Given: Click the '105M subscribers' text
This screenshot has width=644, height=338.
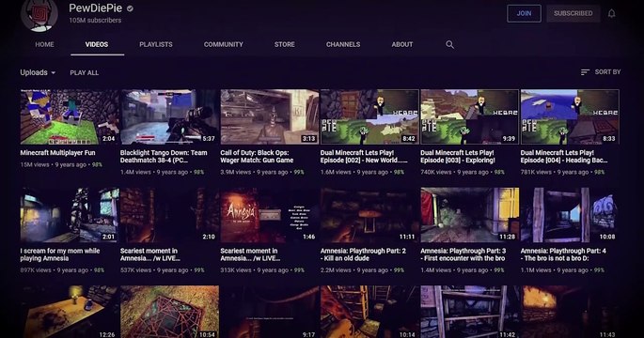Looking at the screenshot, I should point(95,20).
